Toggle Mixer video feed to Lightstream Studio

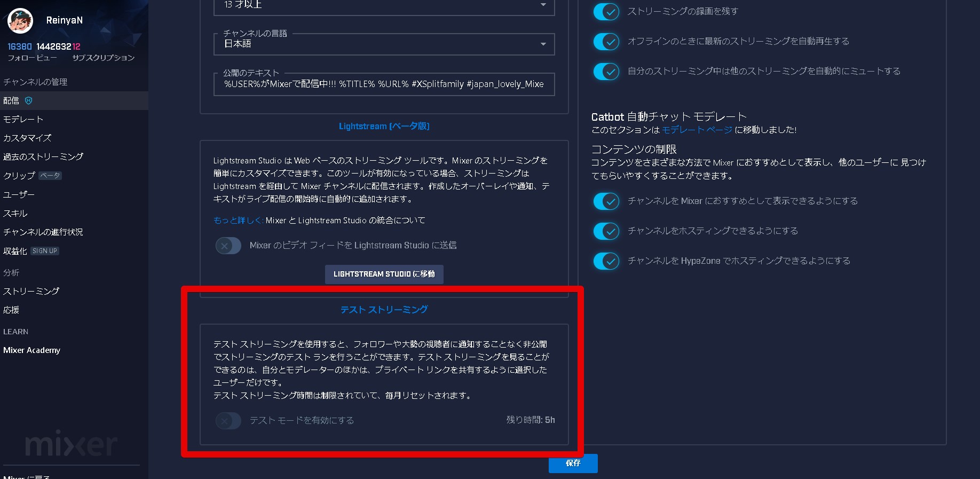(x=228, y=246)
